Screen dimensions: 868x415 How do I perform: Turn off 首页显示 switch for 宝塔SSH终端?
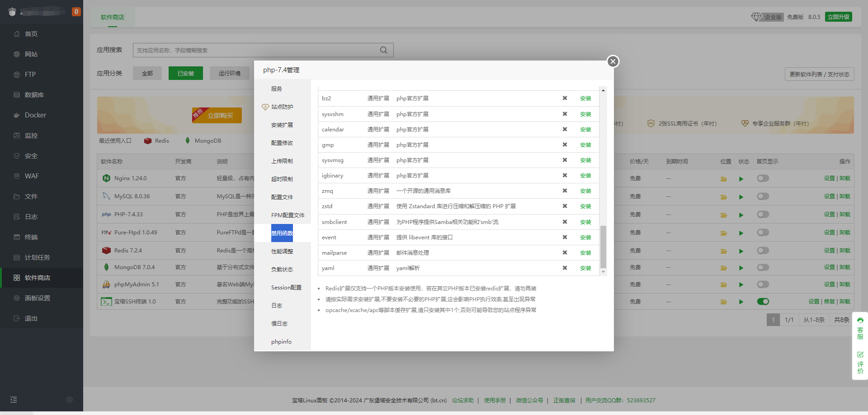(x=763, y=302)
